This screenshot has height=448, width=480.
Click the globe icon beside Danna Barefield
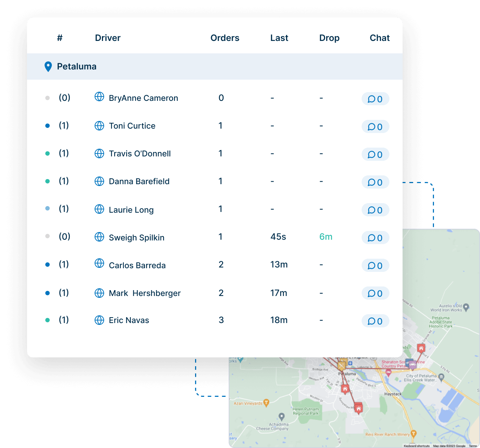click(99, 181)
